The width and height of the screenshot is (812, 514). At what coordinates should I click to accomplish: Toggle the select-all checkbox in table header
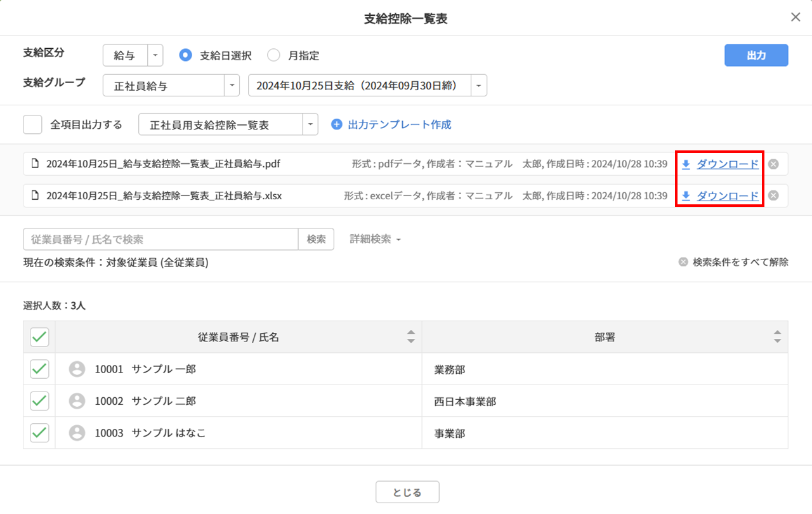click(x=39, y=337)
